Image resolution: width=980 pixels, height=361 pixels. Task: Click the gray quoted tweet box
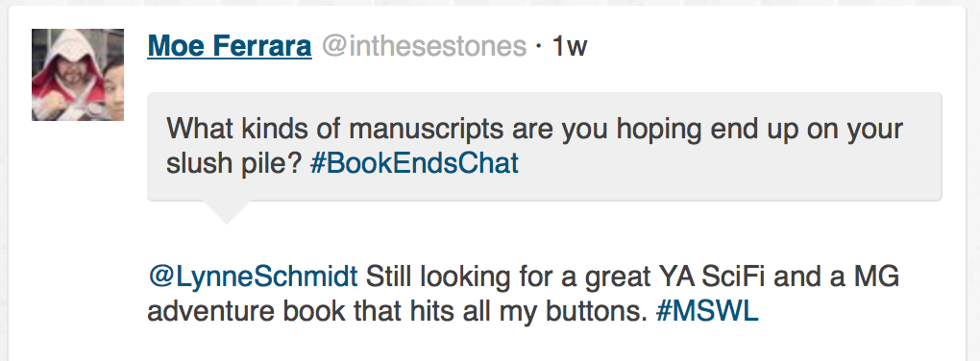(x=545, y=147)
